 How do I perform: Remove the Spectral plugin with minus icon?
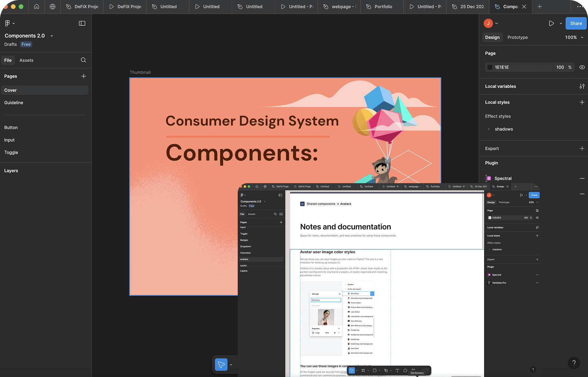point(582,178)
